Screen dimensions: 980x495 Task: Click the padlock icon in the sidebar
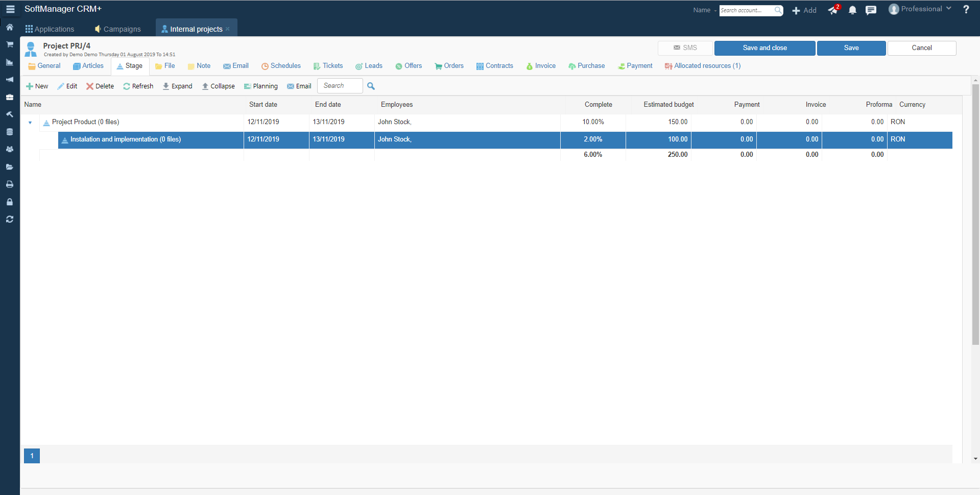coord(10,202)
